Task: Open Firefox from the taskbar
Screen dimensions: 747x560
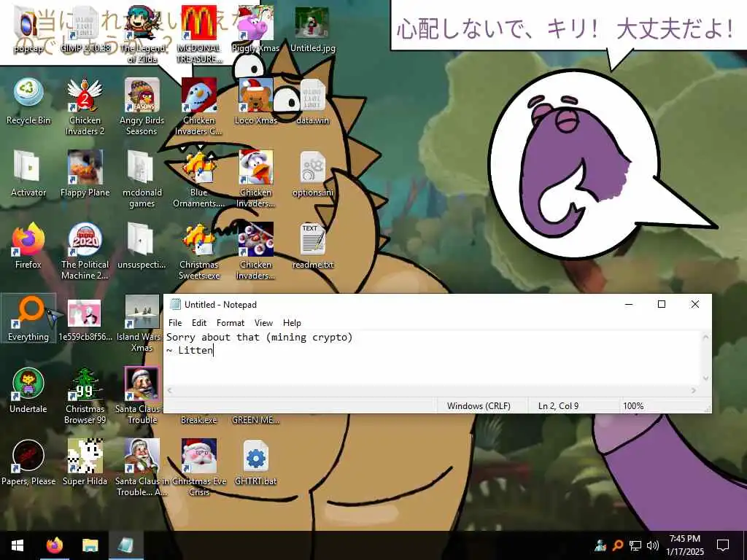Action: pyautogui.click(x=54, y=545)
